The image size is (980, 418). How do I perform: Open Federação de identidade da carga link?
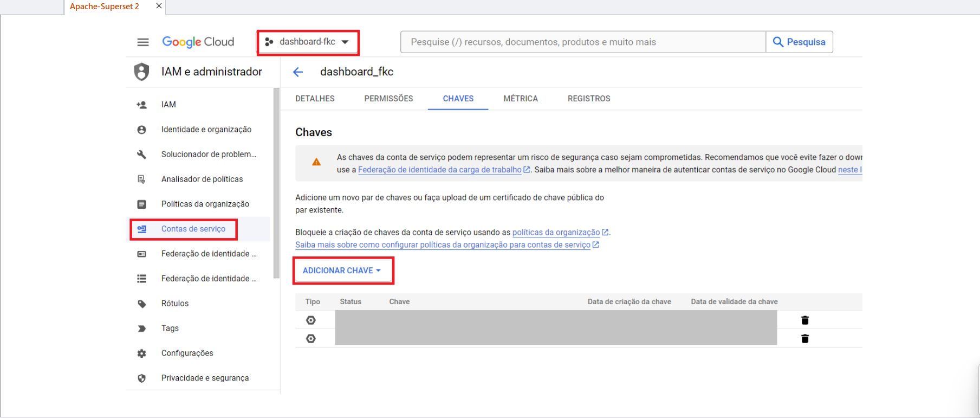tap(439, 170)
